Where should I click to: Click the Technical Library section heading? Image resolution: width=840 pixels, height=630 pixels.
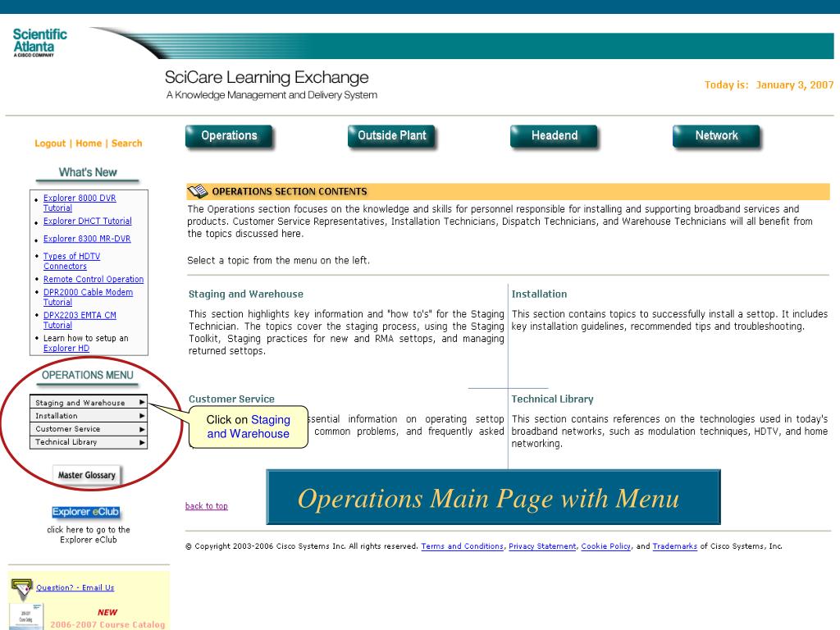(552, 399)
